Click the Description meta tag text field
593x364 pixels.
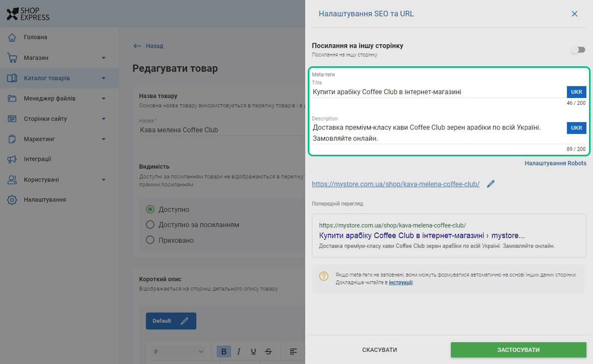[438, 133]
